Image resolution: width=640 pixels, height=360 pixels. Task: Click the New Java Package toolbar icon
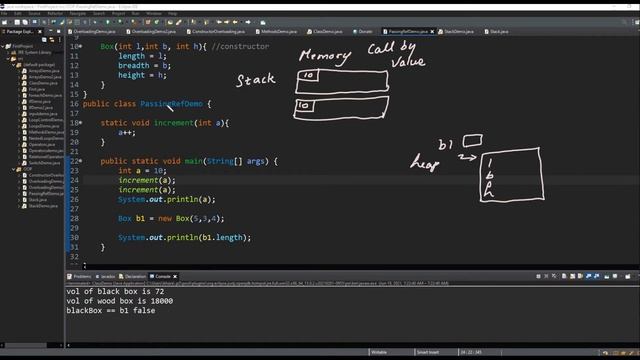point(148,22)
